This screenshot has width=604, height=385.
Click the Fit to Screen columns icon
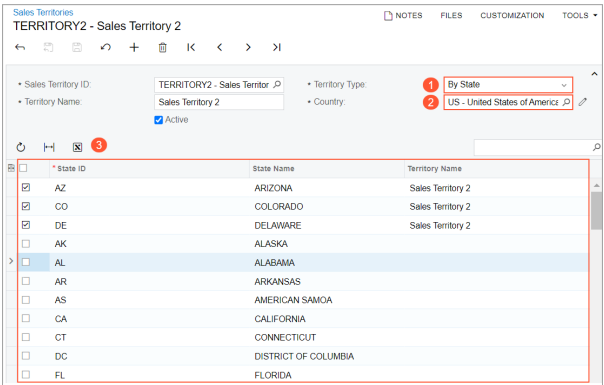(x=49, y=147)
